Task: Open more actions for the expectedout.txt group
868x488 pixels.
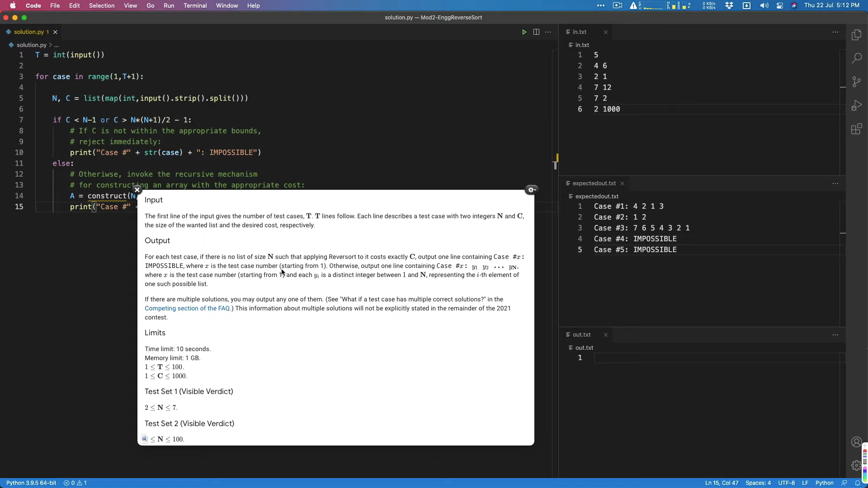Action: click(835, 183)
